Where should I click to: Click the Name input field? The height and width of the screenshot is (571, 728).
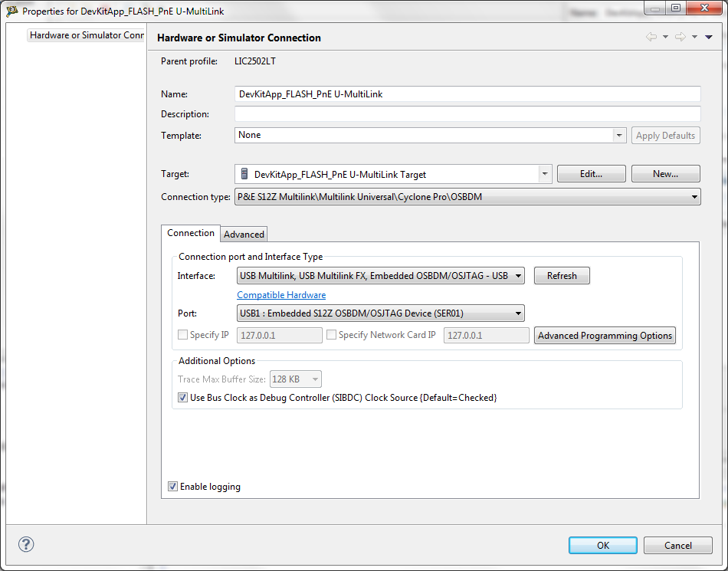click(467, 94)
